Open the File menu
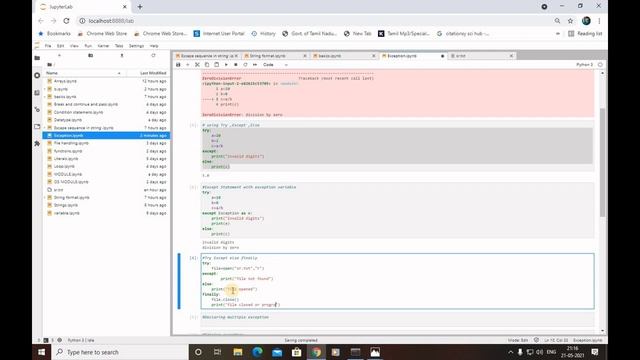 [48, 46]
